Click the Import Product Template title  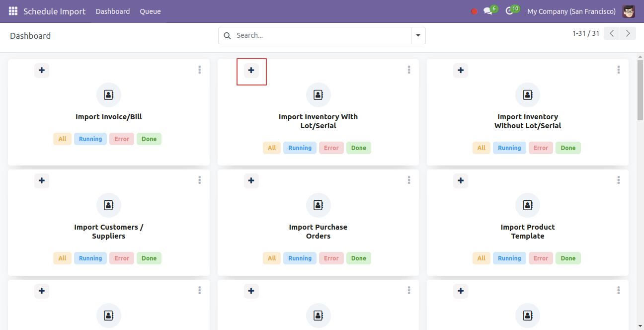tap(528, 232)
